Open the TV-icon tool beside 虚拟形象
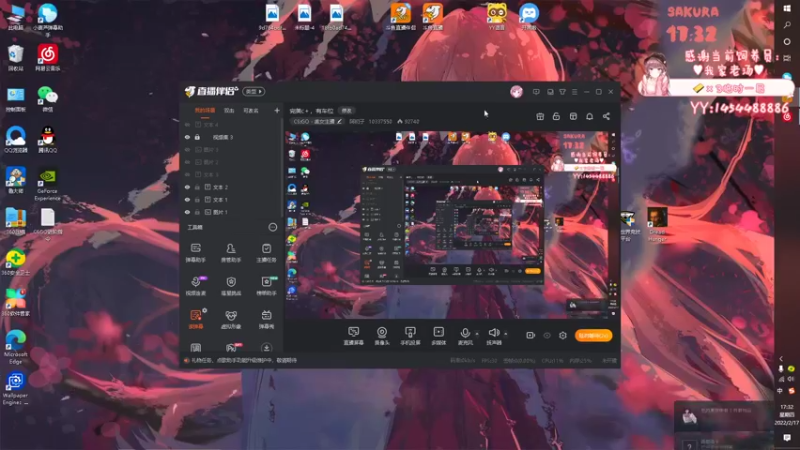The height and width of the screenshot is (450, 800). [266, 319]
